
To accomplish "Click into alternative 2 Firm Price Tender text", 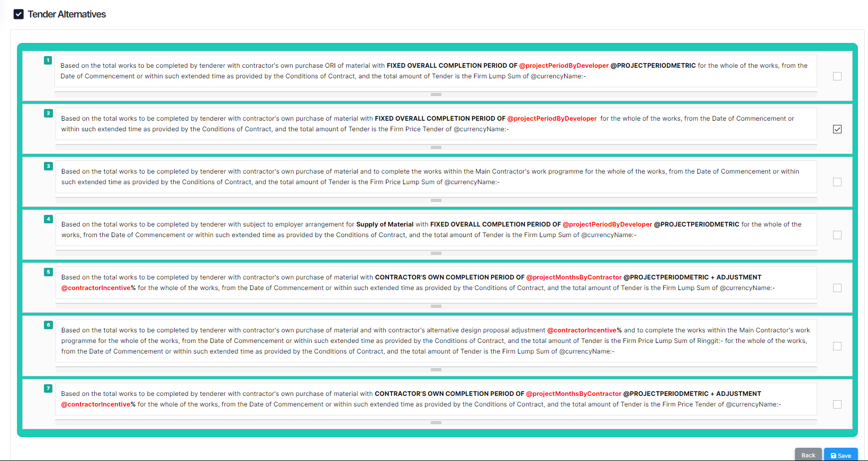I will pos(436,124).
